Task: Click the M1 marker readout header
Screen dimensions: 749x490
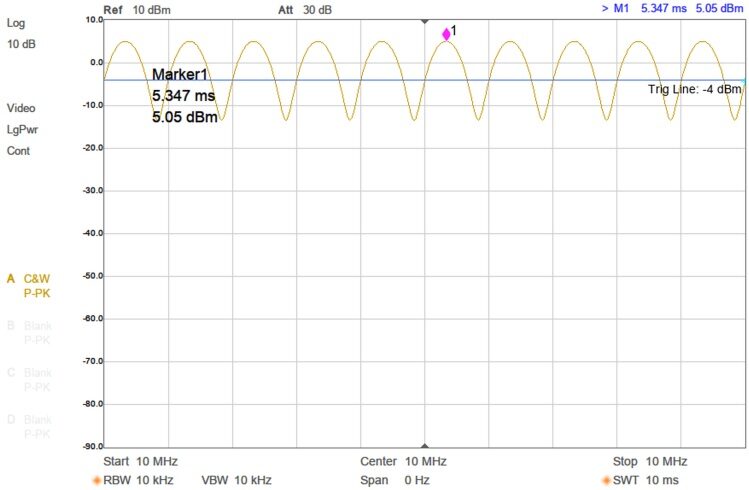Action: (x=673, y=9)
